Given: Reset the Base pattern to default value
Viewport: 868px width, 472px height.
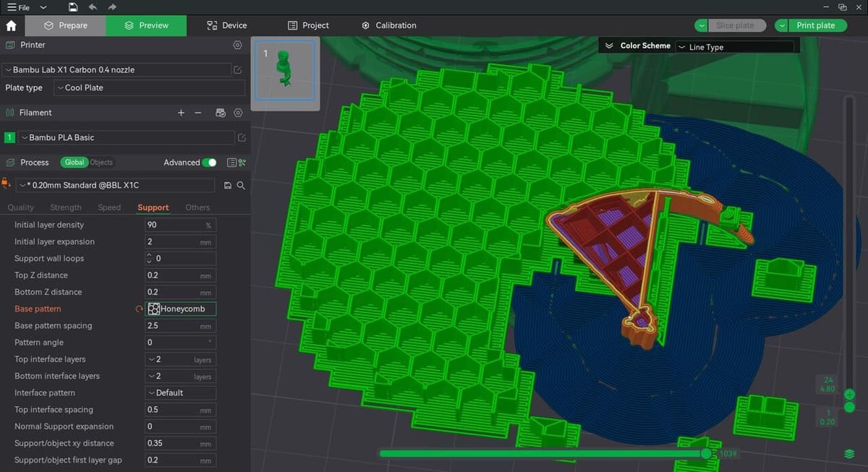Looking at the screenshot, I should (x=139, y=309).
